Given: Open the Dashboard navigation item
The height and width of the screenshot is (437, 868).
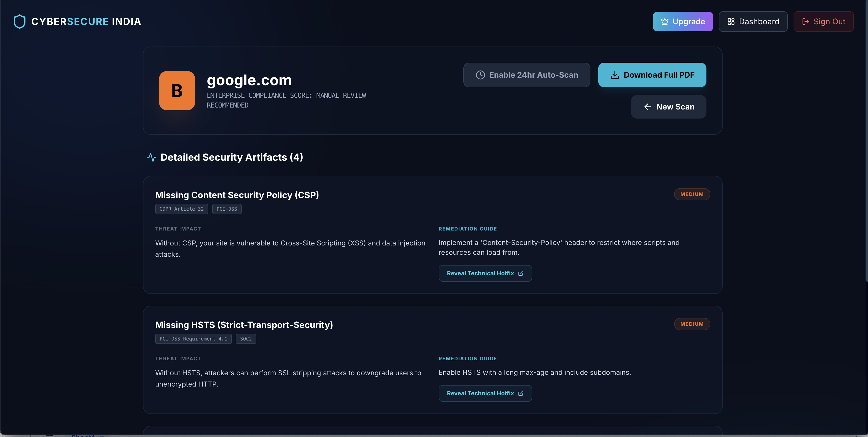Looking at the screenshot, I should 753,21.
